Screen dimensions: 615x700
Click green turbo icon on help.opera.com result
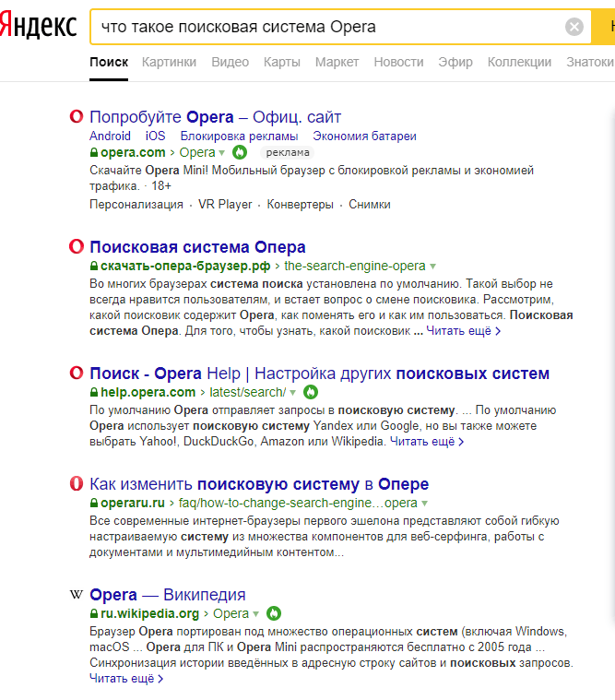(311, 392)
